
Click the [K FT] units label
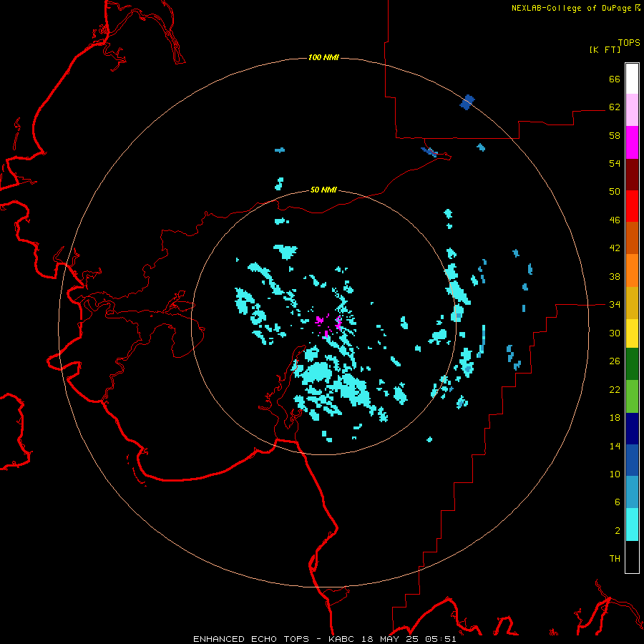coord(605,49)
